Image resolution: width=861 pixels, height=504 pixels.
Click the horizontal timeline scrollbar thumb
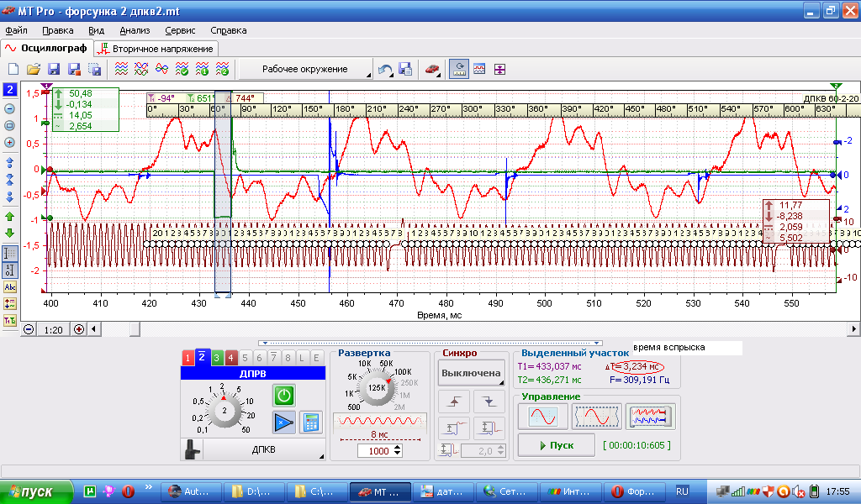(135, 329)
